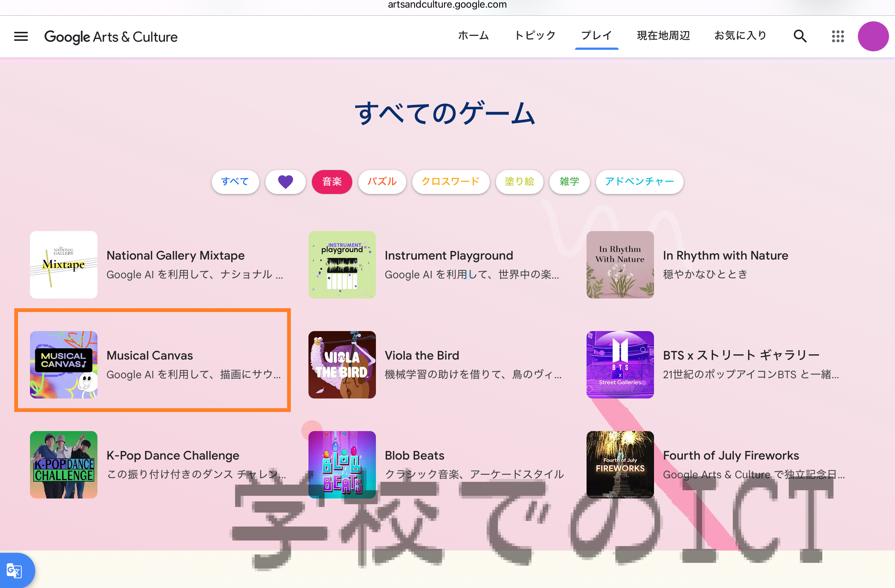Open search with the magnifier icon
895x588 pixels.
(800, 36)
